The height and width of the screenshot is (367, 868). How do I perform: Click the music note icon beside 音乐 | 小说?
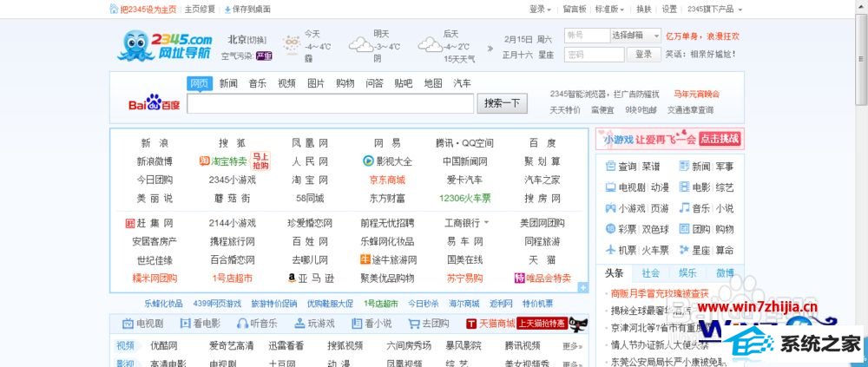684,208
